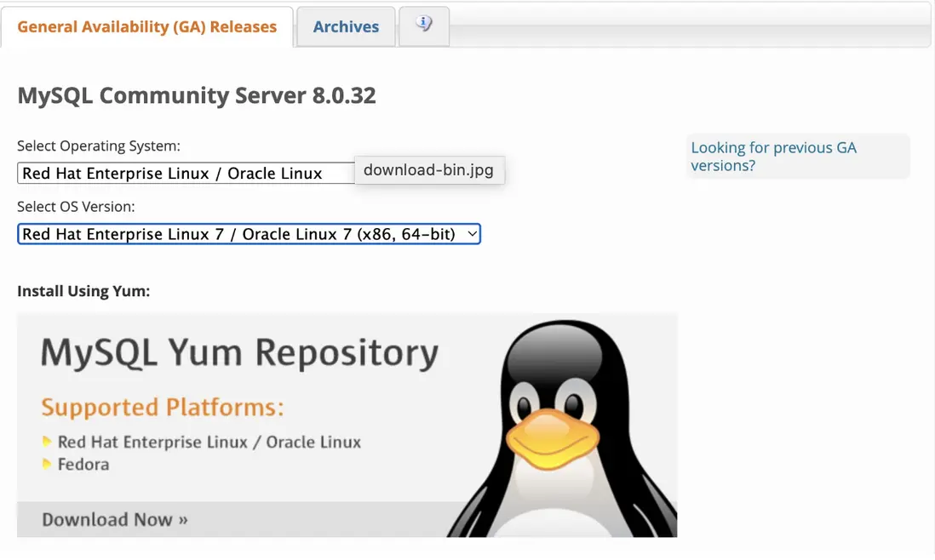The width and height of the screenshot is (935, 560).
Task: Click the download-bin.jpg tooltip
Action: click(428, 170)
